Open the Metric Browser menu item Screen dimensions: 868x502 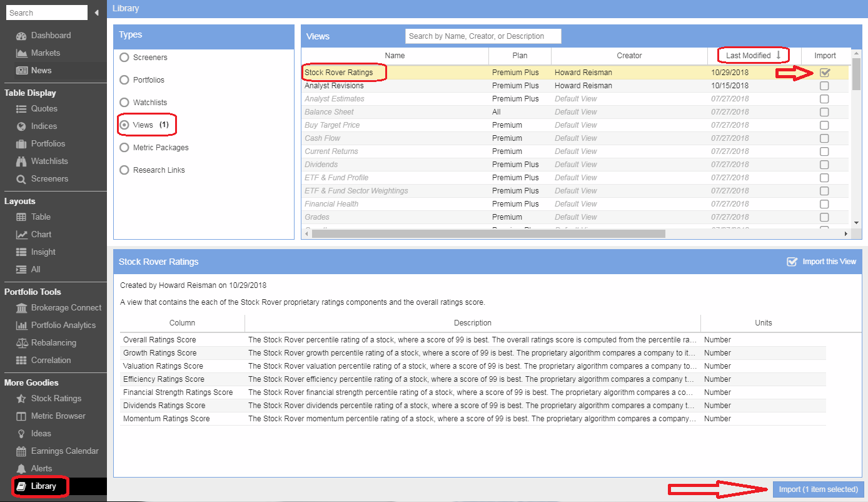pos(58,416)
